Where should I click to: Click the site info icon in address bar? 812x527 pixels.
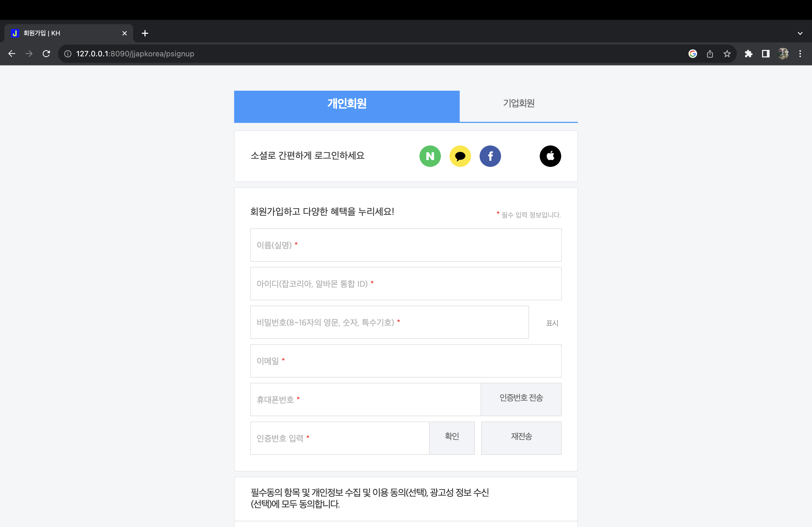coord(67,53)
